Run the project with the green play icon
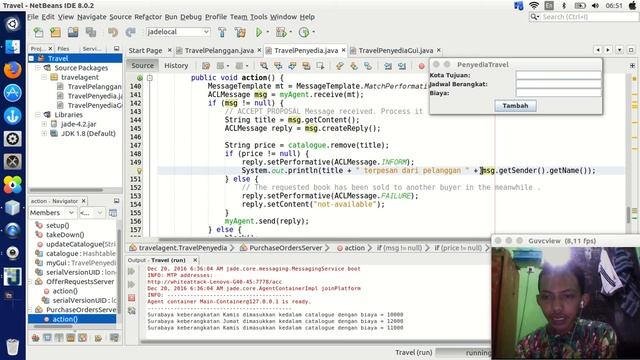640x360 pixels. click(259, 32)
